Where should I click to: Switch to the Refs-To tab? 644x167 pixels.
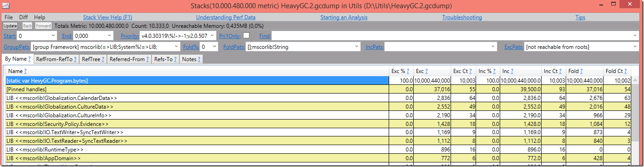coord(166,59)
